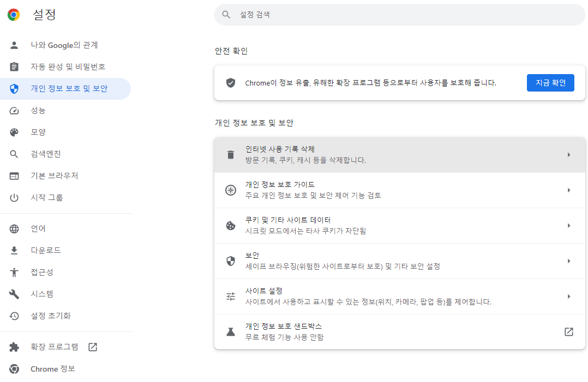Click the clipboard icon for 자동 완성 및 비밀번호
The image size is (588, 382).
coord(14,66)
